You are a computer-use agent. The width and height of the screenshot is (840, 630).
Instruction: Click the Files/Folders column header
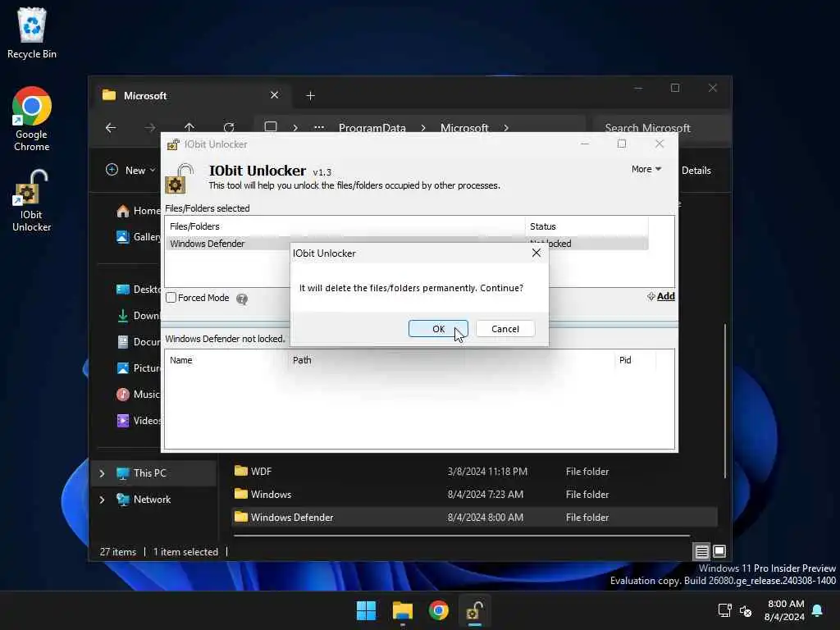[345, 226]
